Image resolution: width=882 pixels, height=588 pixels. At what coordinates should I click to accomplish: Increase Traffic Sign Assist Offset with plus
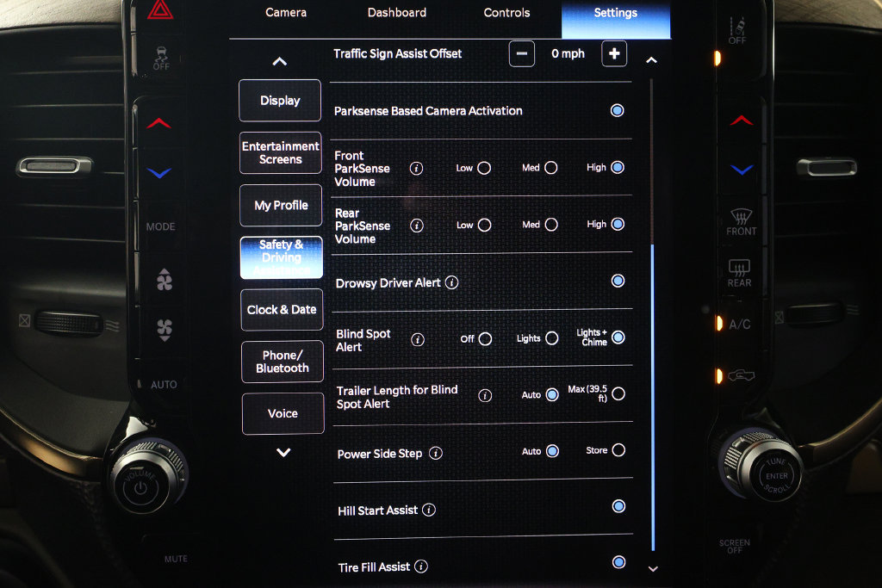(614, 53)
